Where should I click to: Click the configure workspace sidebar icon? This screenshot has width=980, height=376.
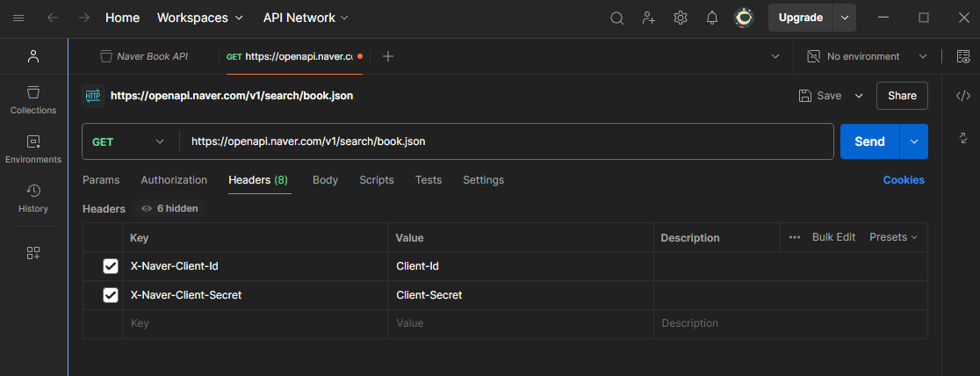pos(33,253)
